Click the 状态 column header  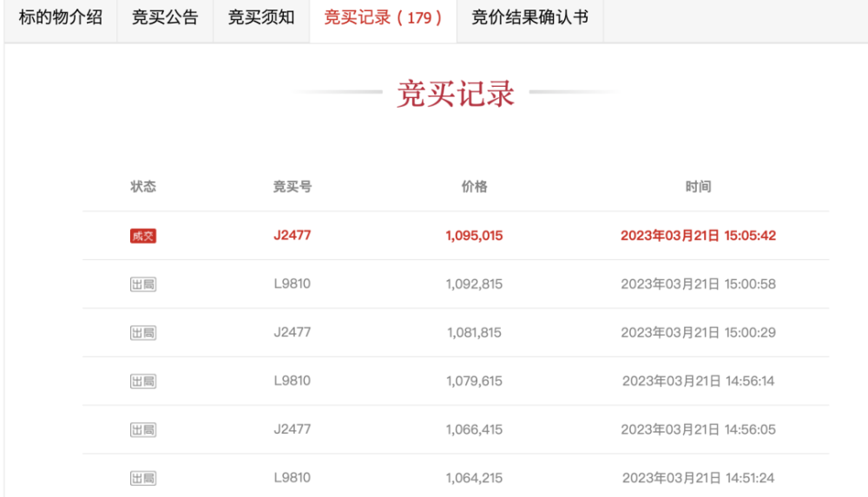[x=143, y=186]
